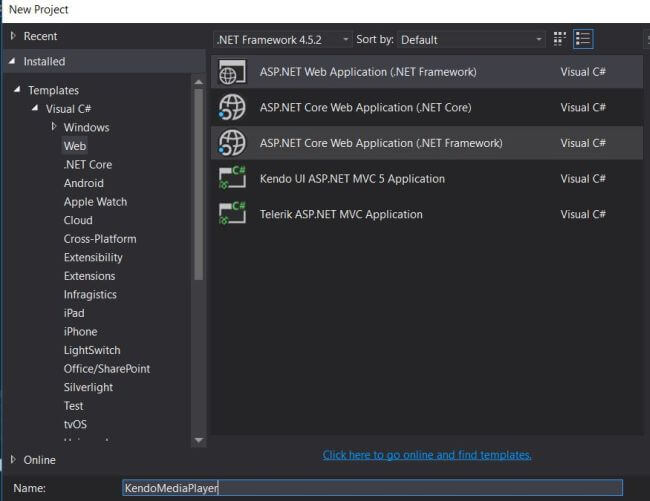Click Visual C# label of Kendo UI row

583,179
